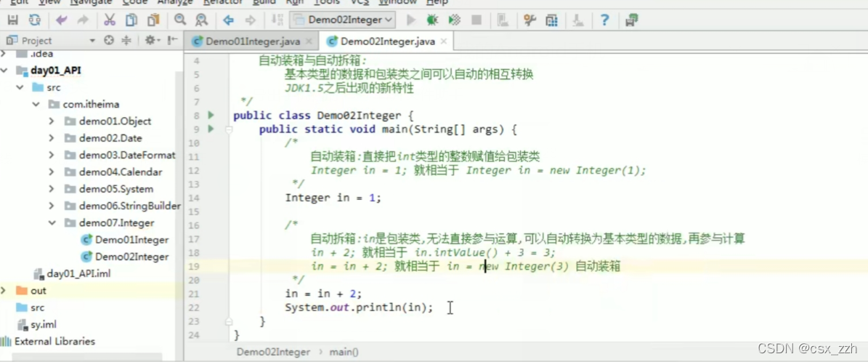Click the Stop square icon
Image resolution: width=868 pixels, height=362 pixels.
pos(476,20)
